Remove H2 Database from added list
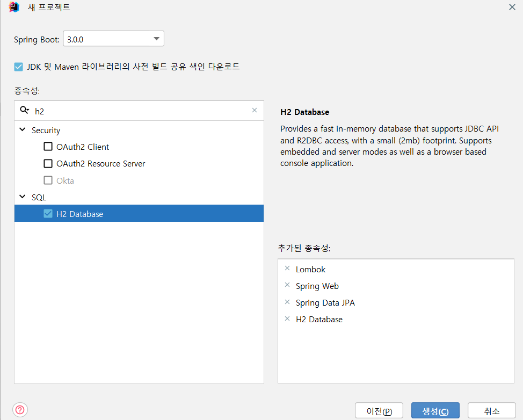The width and height of the screenshot is (523, 420). 287,318
